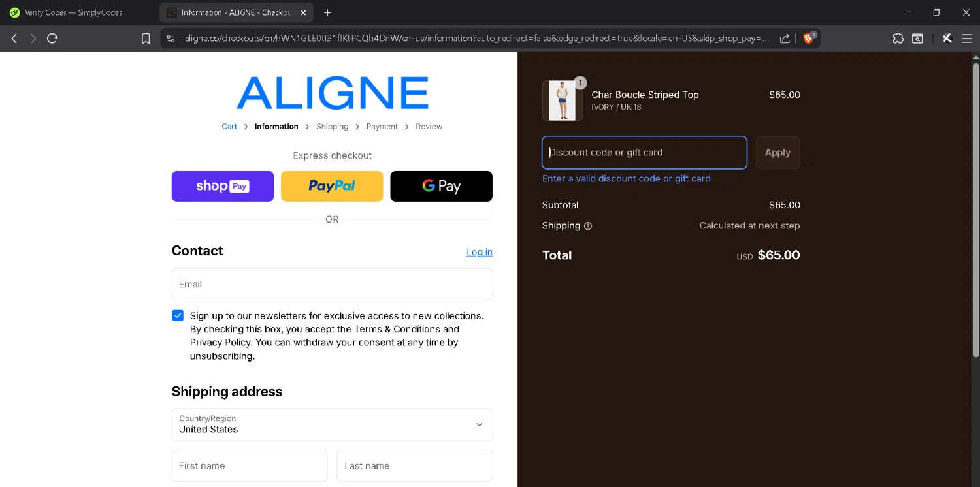Click 'Calculated at next step' shipping text
The width and height of the screenshot is (980, 487).
749,225
